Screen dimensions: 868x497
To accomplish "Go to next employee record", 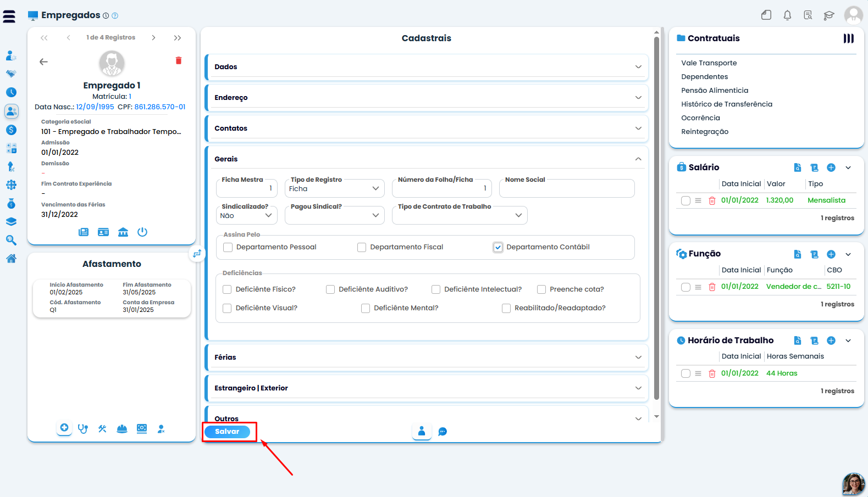I will click(x=153, y=38).
